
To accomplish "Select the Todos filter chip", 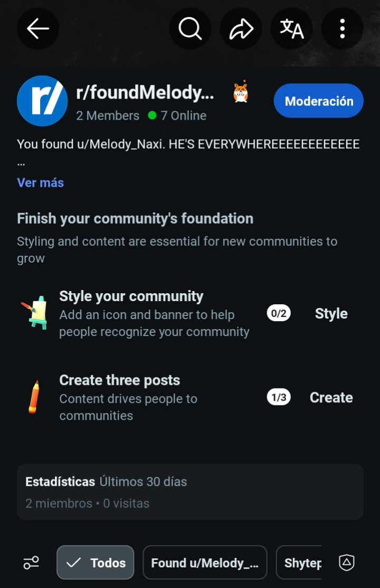I will 96,563.
